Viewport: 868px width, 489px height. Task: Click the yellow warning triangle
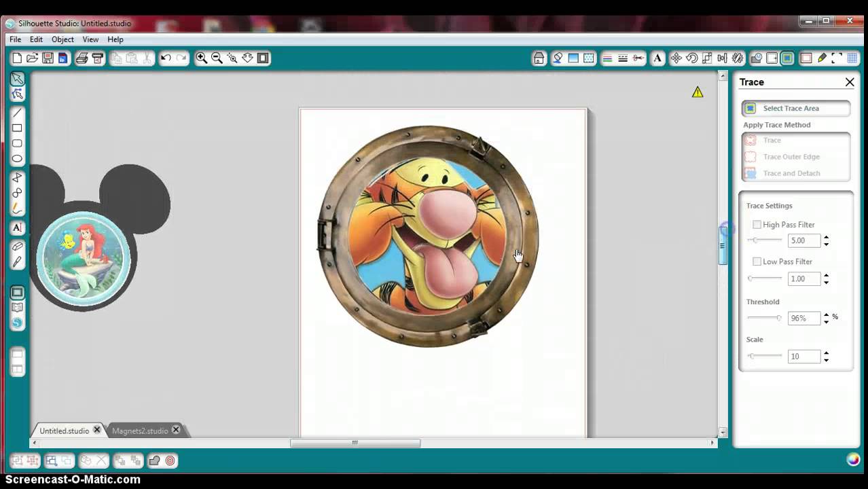coord(698,92)
